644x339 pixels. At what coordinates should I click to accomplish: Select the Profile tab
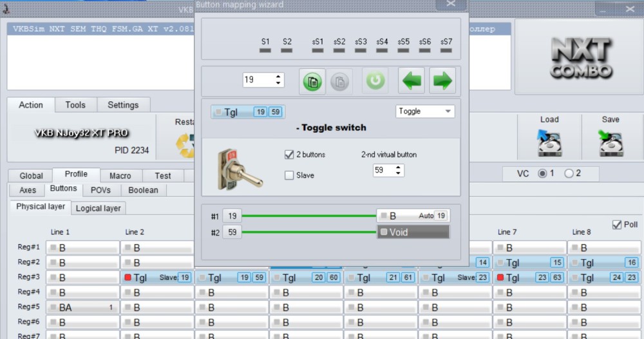click(77, 174)
